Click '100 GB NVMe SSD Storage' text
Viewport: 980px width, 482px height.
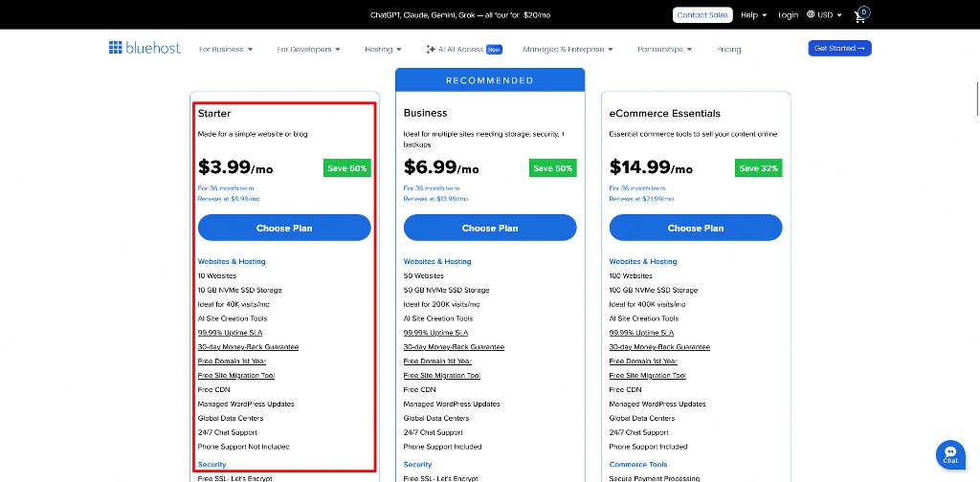point(653,291)
